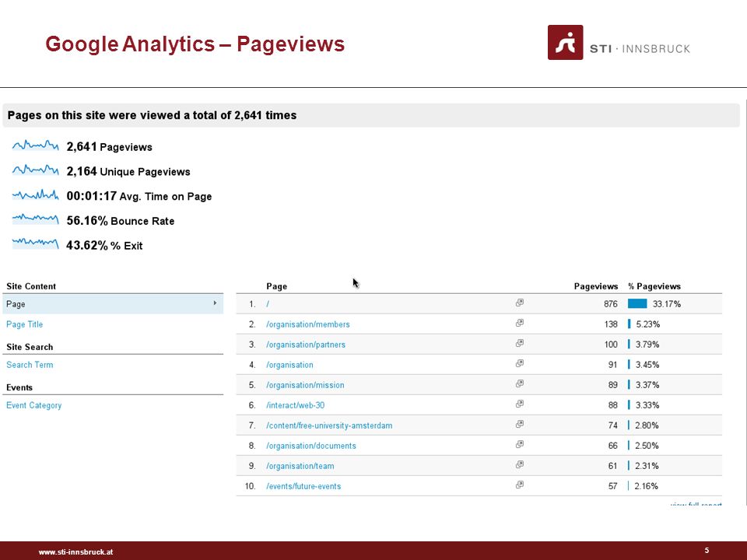Open the /organisation/mission page link
Viewport: 747px width, 560px height.
[x=305, y=385]
